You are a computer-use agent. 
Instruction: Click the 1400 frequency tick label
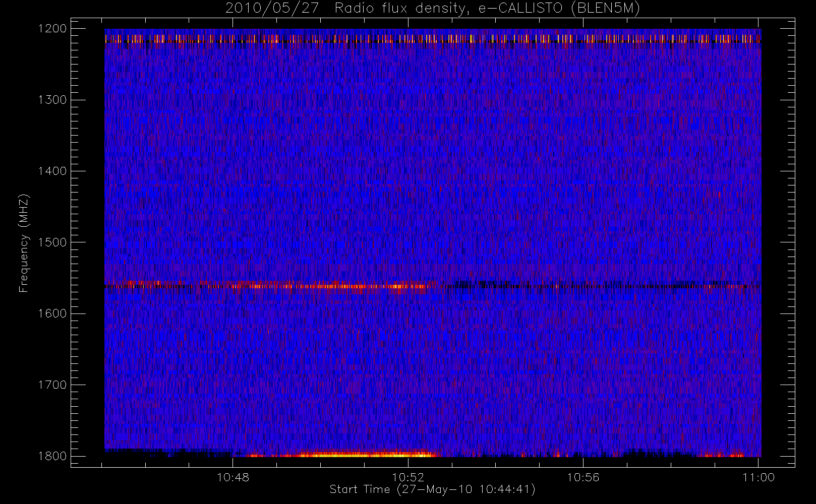click(x=52, y=171)
